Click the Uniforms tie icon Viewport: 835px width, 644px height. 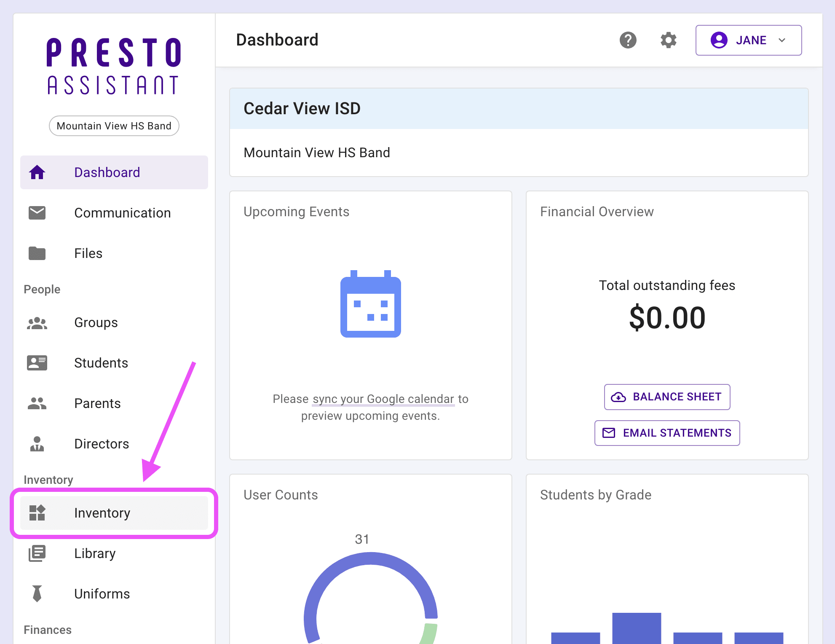point(37,593)
